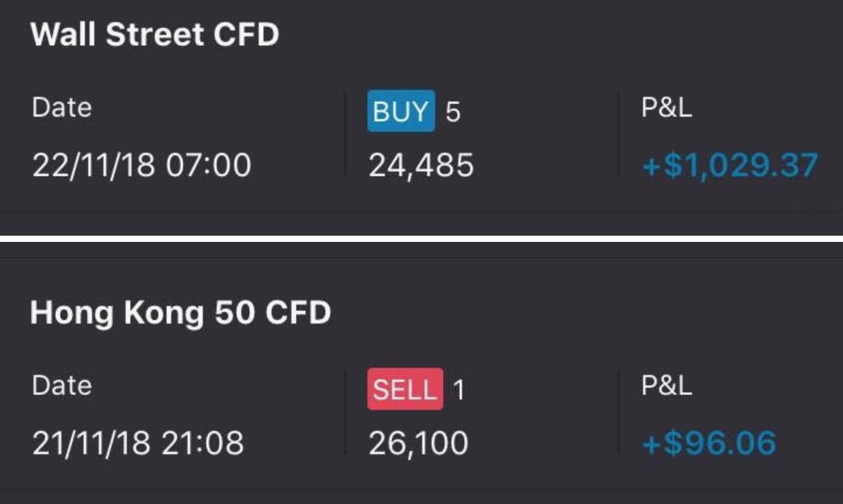
Task: Click the red SELL badge
Action: pos(405,389)
